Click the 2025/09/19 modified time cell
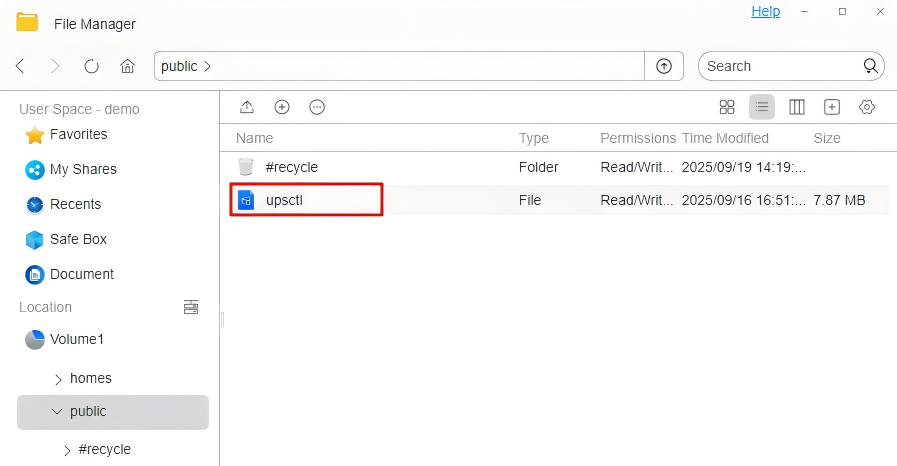The height and width of the screenshot is (466, 897). [744, 167]
